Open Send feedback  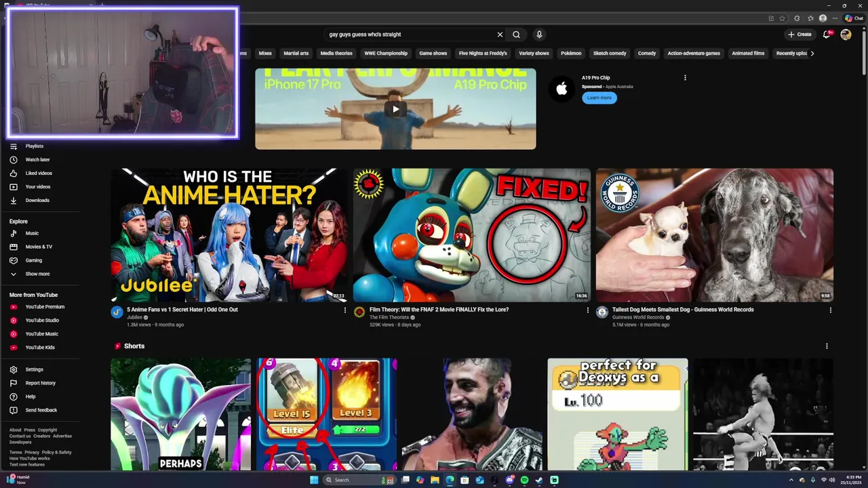point(41,410)
